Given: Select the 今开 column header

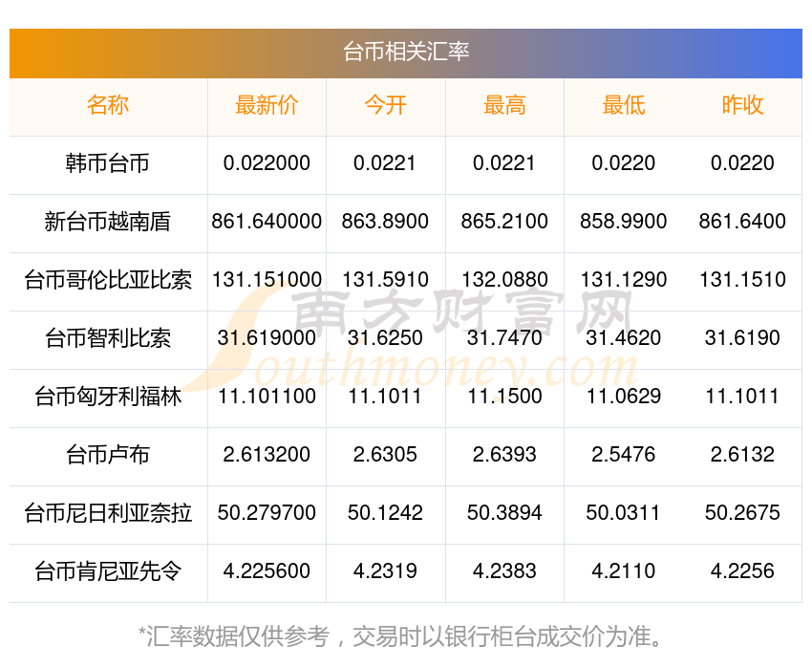Looking at the screenshot, I should [385, 105].
